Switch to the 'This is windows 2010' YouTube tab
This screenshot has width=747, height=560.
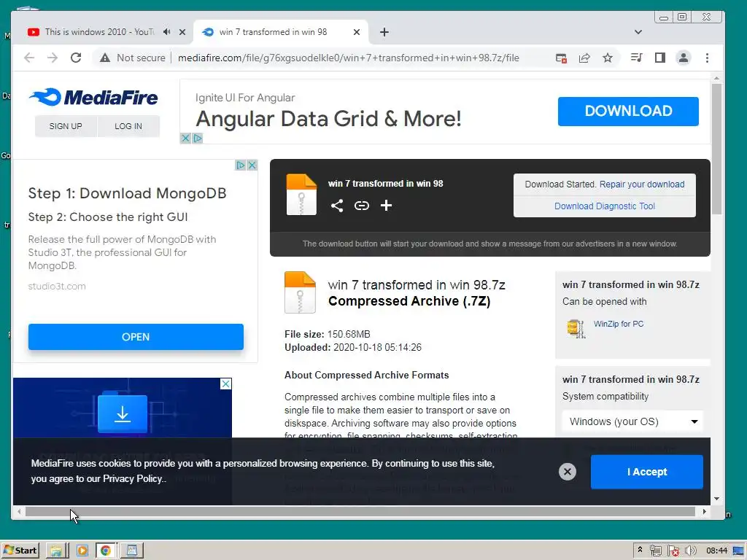click(x=100, y=32)
